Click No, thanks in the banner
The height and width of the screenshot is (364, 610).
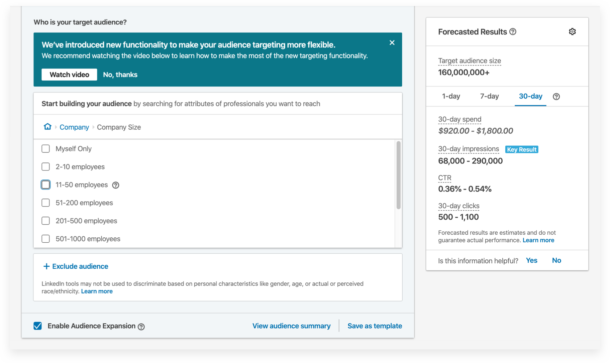pyautogui.click(x=120, y=75)
